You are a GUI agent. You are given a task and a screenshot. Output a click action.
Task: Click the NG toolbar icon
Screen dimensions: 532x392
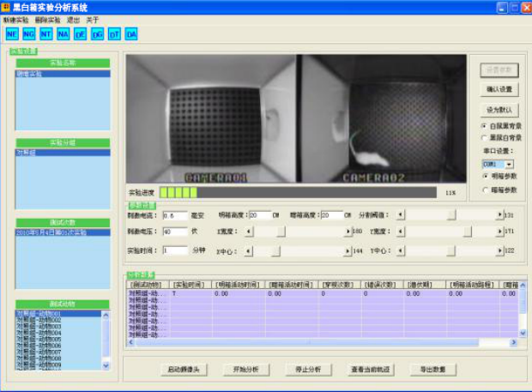click(29, 34)
